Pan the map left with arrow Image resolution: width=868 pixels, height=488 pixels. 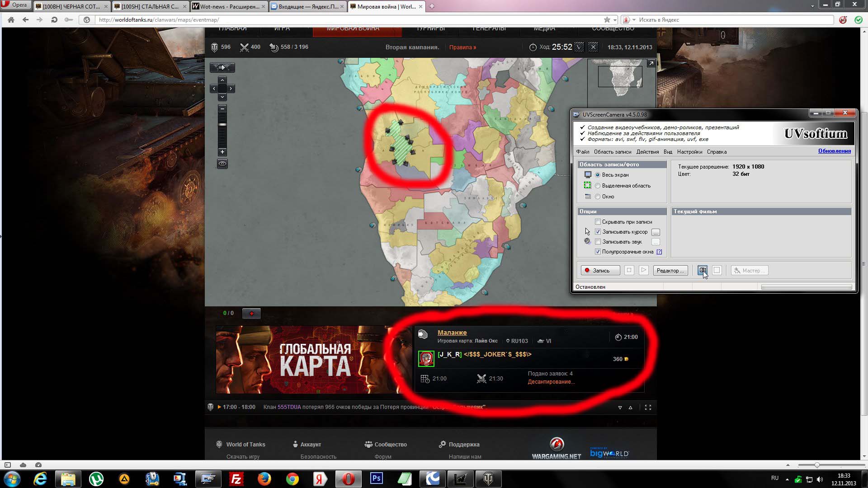213,89
